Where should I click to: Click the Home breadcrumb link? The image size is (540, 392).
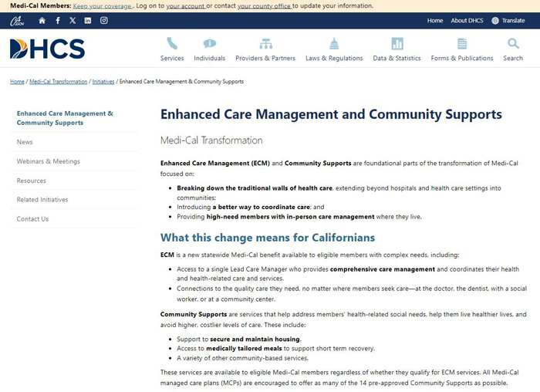17,82
